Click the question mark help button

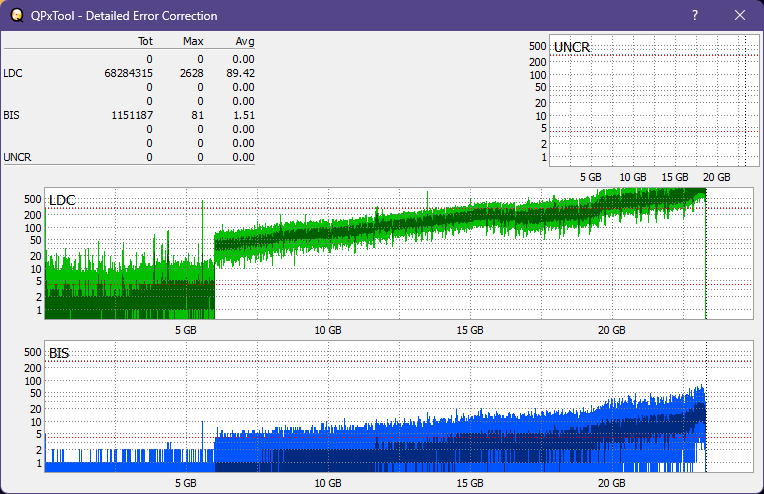pyautogui.click(x=695, y=16)
